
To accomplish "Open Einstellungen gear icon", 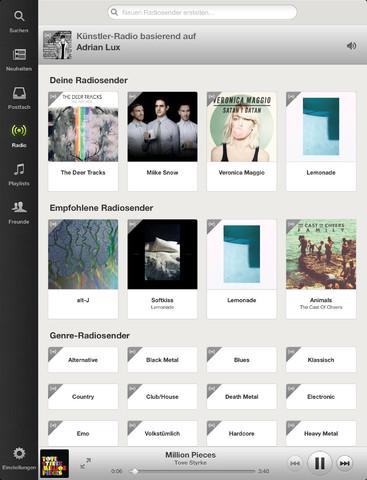I will [19, 453].
